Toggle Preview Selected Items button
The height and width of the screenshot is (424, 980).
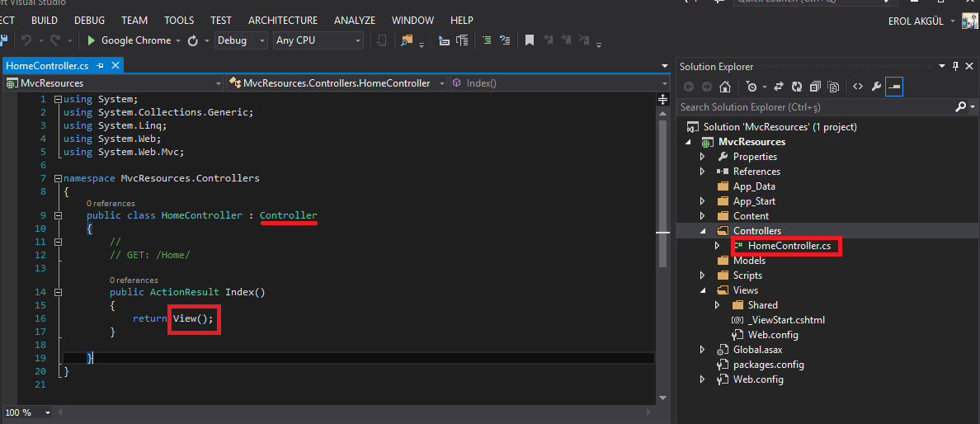click(894, 87)
